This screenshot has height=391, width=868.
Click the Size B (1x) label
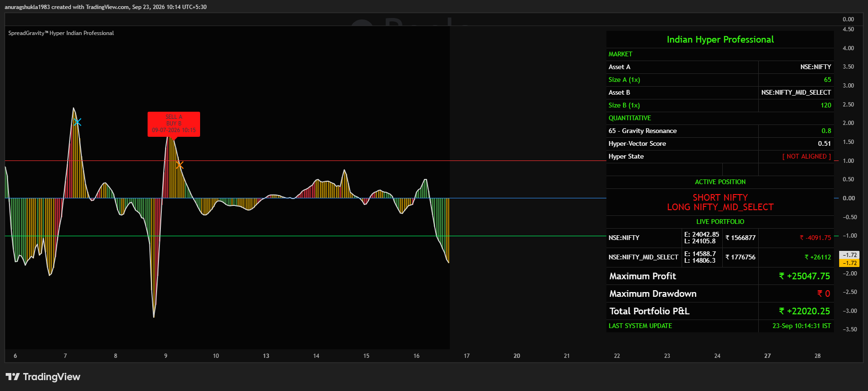click(x=624, y=106)
